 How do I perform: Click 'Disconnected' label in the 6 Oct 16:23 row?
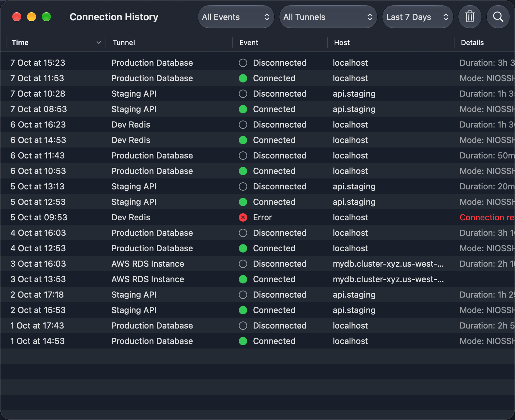[280, 125]
